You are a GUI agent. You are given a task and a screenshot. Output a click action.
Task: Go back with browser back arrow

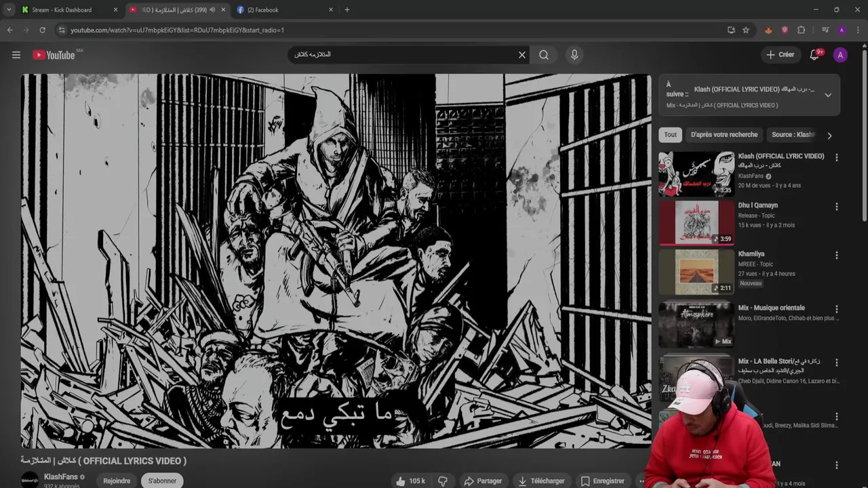[9, 30]
